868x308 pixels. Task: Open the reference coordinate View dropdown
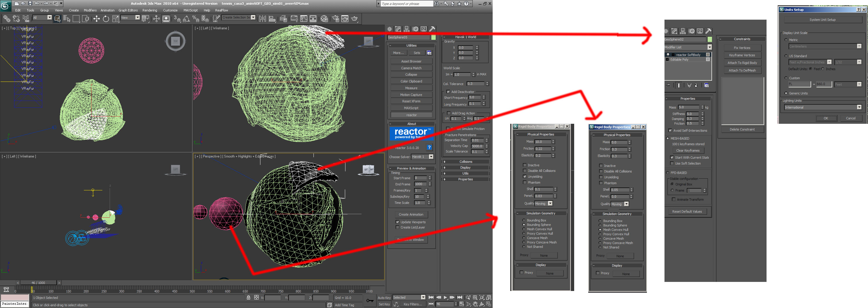coord(130,18)
